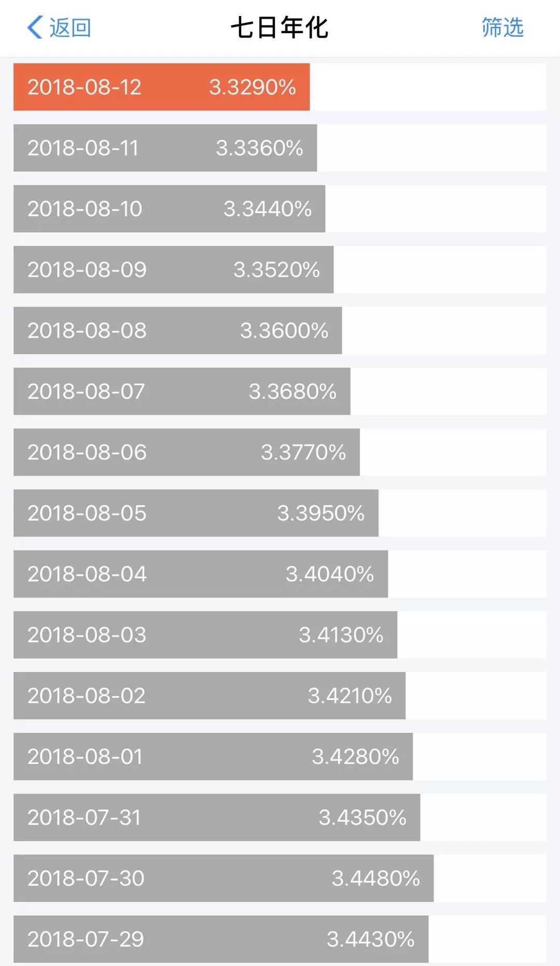Image resolution: width=560 pixels, height=966 pixels.
Task: Select the 2018-07-30 row at 3.4480%
Action: click(x=223, y=878)
